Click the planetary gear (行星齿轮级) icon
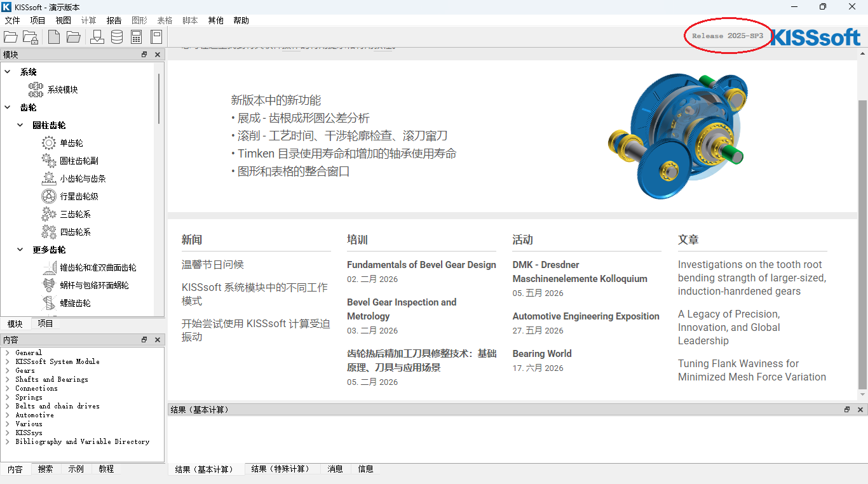Image resolution: width=868 pixels, height=484 pixels. 49,196
